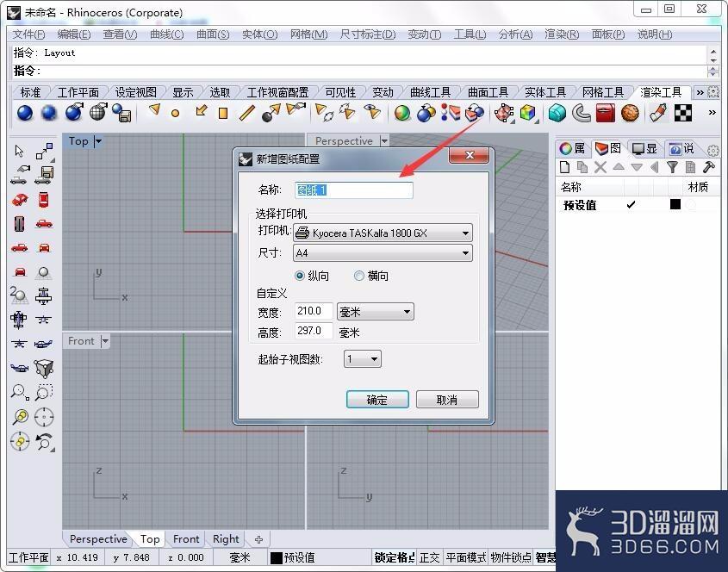Switch to the 曲面工具 toolbar tab
Viewport: 728px width, 572px height.
click(x=488, y=92)
